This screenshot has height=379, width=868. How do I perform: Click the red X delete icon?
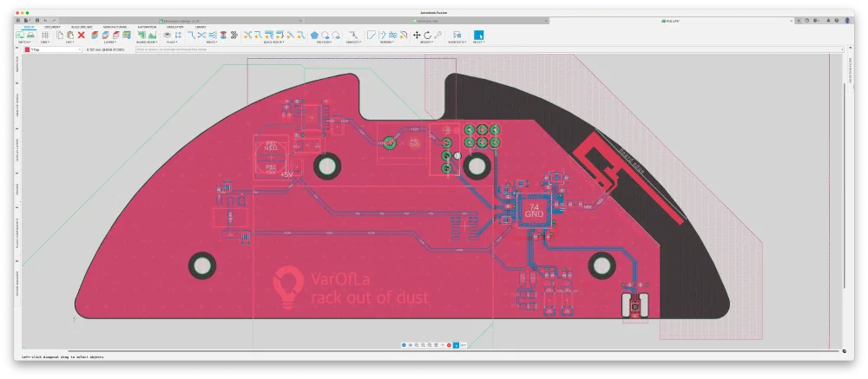82,35
